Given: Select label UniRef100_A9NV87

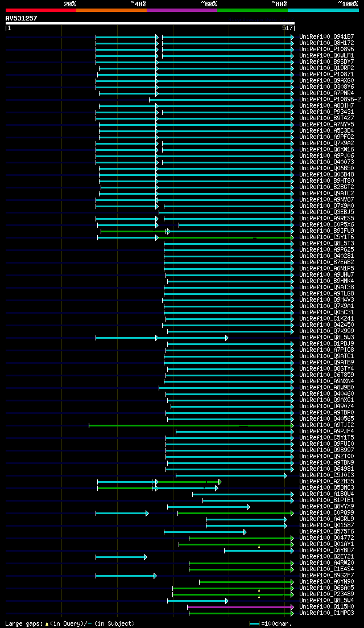Looking at the screenshot, I should 327,199.
